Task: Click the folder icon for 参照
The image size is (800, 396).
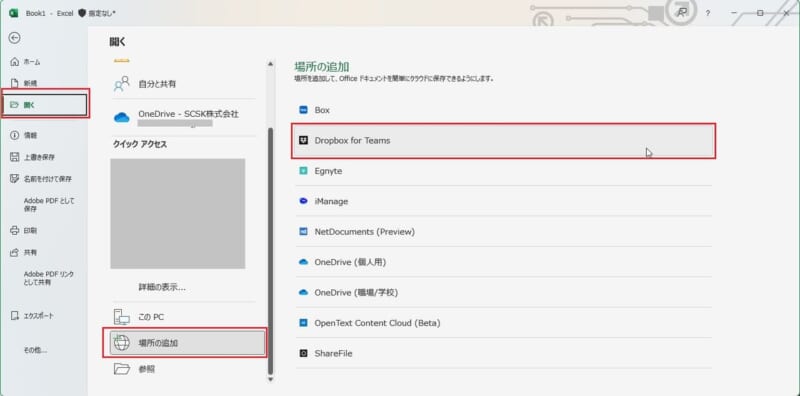Action: pos(122,368)
